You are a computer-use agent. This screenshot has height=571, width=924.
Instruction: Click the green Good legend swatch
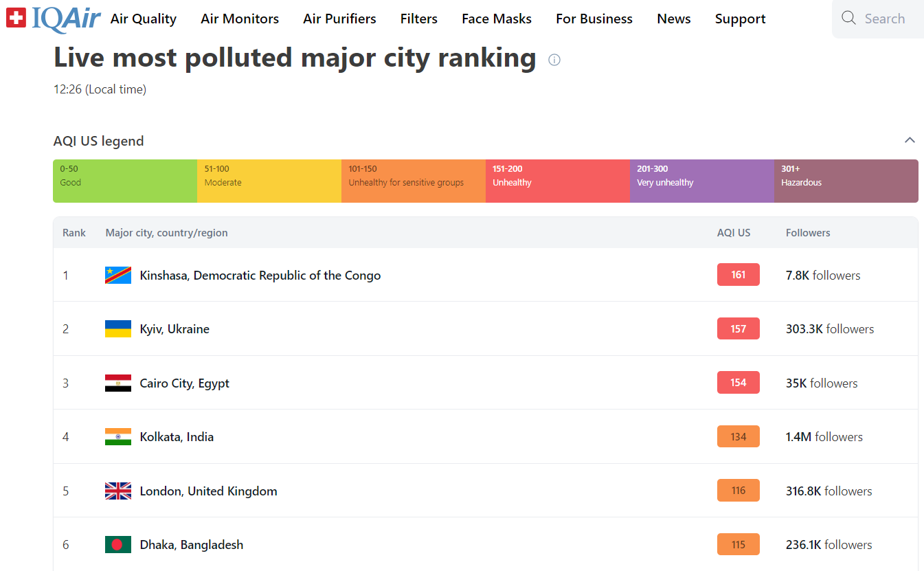click(x=125, y=181)
